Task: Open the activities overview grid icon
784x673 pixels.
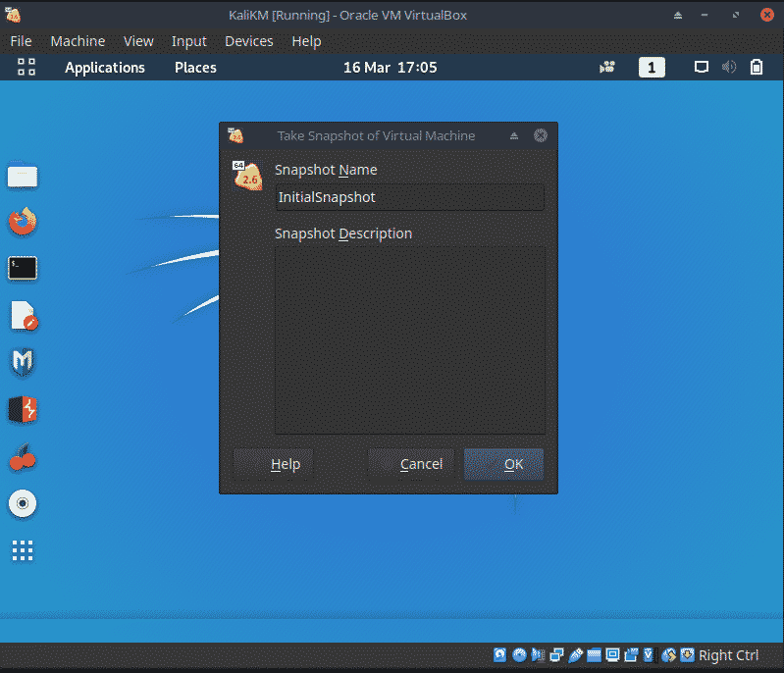Action: [26, 67]
